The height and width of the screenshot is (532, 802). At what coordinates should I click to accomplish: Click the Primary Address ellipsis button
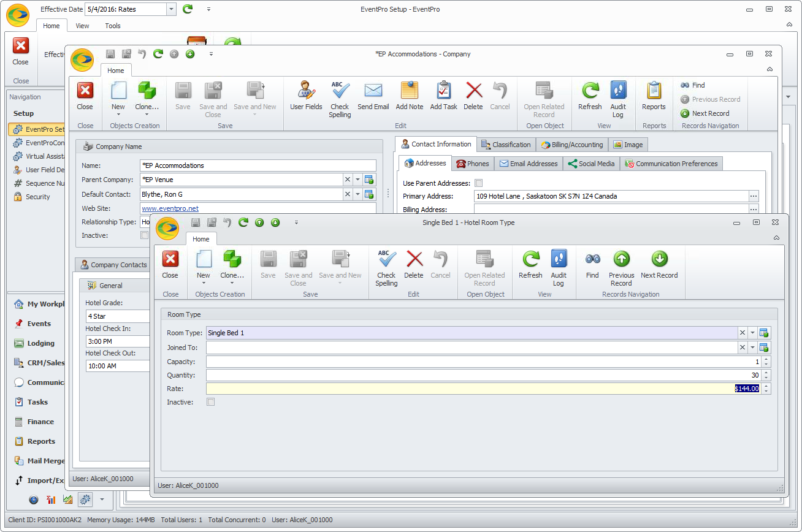tap(754, 196)
